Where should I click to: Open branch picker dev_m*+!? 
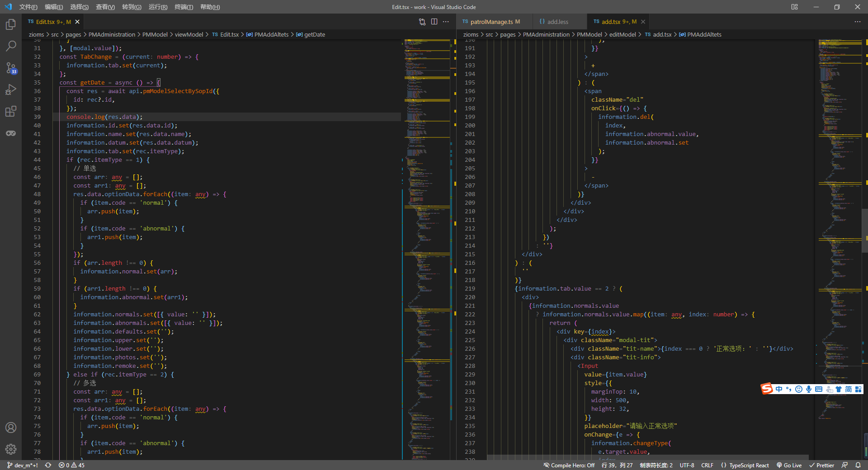coord(23,465)
